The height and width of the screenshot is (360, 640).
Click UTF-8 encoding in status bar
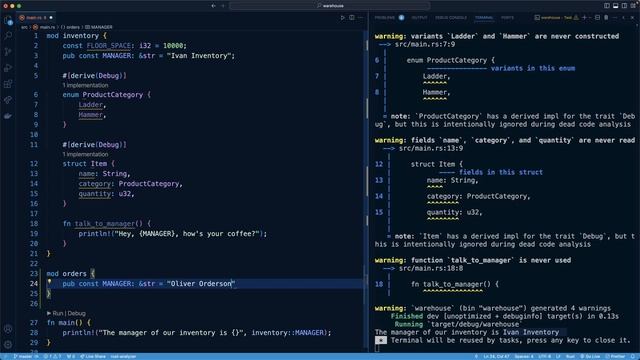[x=544, y=356]
